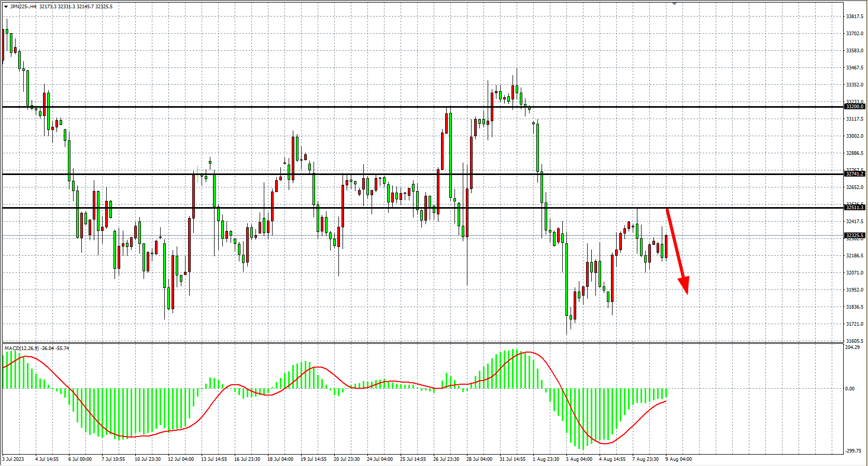The image size is (868, 466).
Task: Click the current price label 32325.5
Action: [x=855, y=235]
